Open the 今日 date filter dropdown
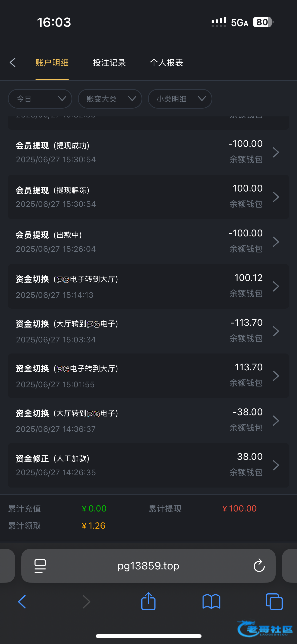Viewport: 297px width, 644px height. pyautogui.click(x=40, y=99)
